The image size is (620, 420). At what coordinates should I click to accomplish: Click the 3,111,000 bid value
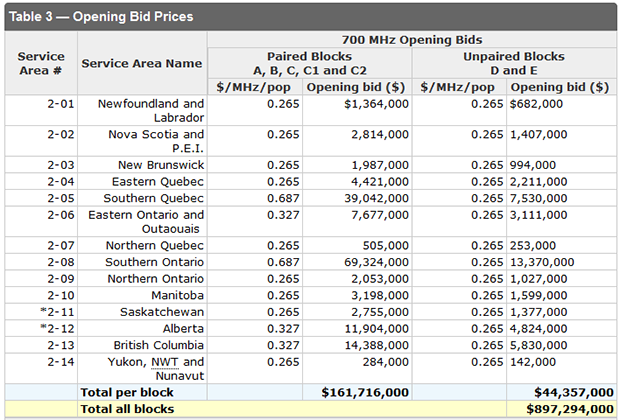tap(539, 215)
